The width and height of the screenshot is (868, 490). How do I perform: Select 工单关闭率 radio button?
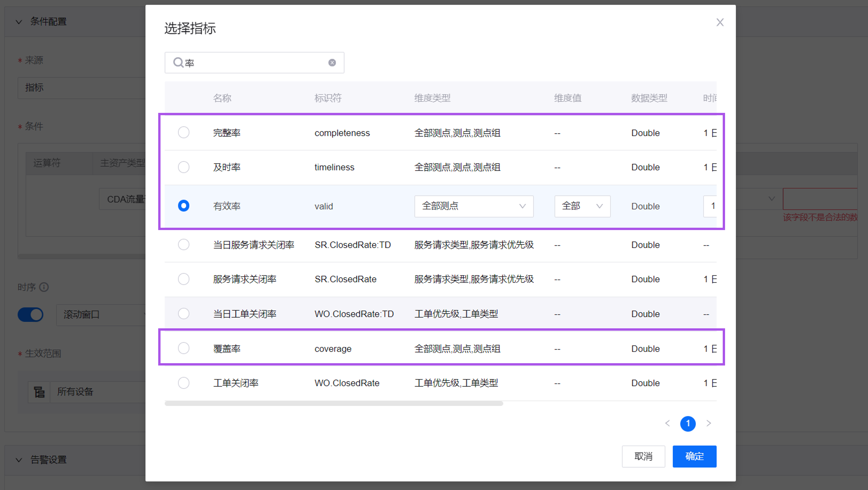(x=184, y=383)
